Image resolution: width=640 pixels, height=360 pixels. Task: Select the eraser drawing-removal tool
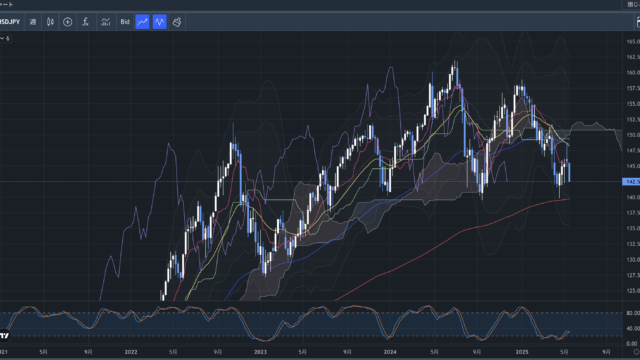point(177,22)
